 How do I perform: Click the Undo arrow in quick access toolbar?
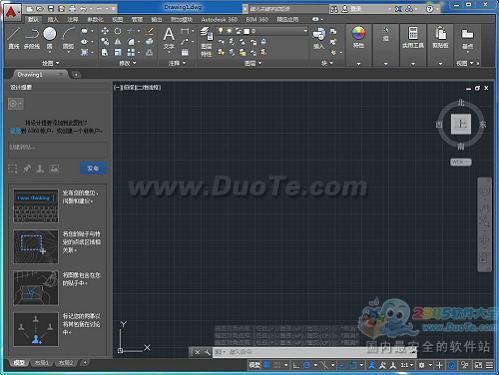click(83, 8)
